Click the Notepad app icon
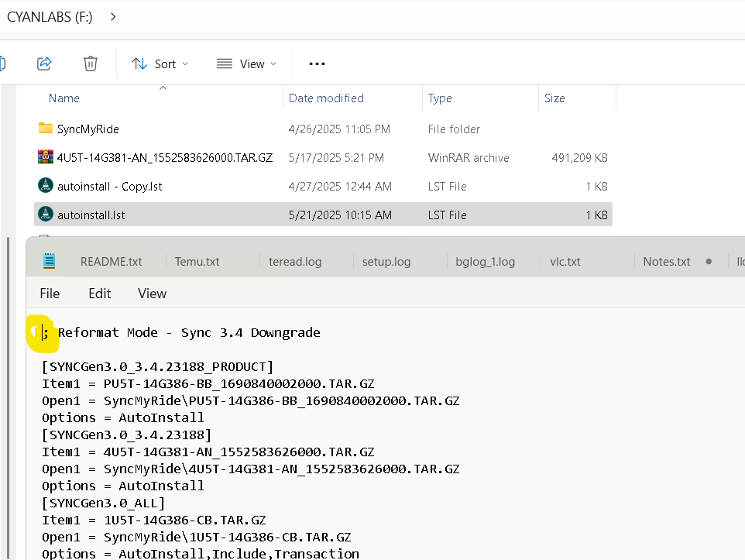This screenshot has height=560, width=745. (x=50, y=261)
